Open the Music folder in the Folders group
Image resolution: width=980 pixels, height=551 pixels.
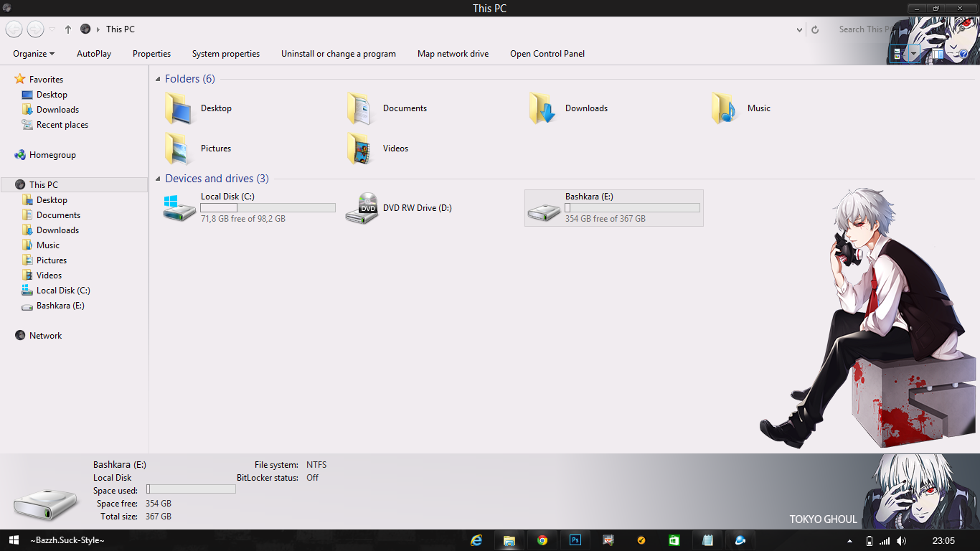[x=741, y=108]
